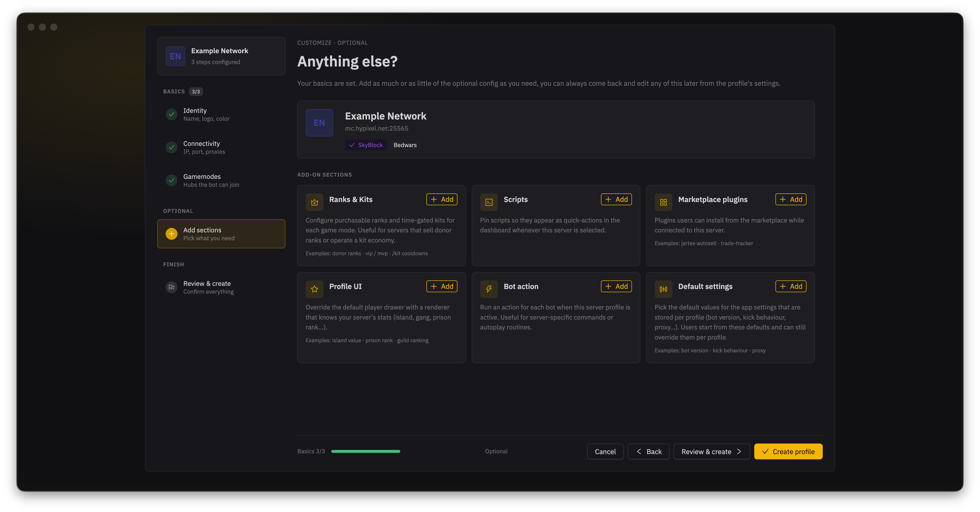Click the large EN logo in the summary card
Viewport: 980px width, 512px height.
[x=319, y=123]
